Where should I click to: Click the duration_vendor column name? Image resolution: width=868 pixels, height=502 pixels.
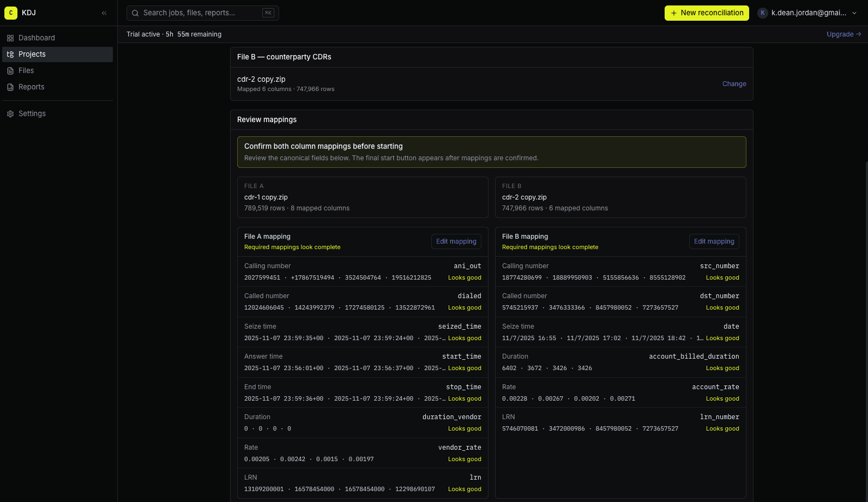(x=452, y=417)
